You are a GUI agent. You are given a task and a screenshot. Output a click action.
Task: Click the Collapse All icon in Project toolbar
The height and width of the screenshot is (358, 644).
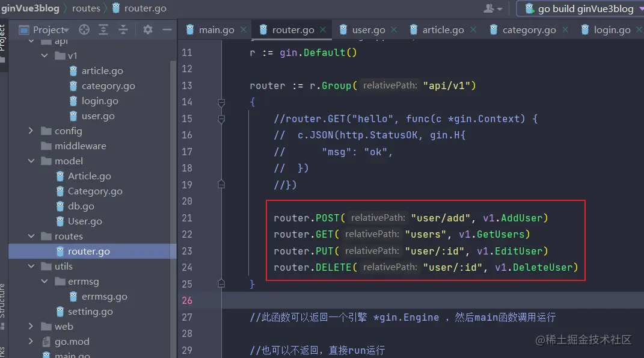tap(123, 29)
